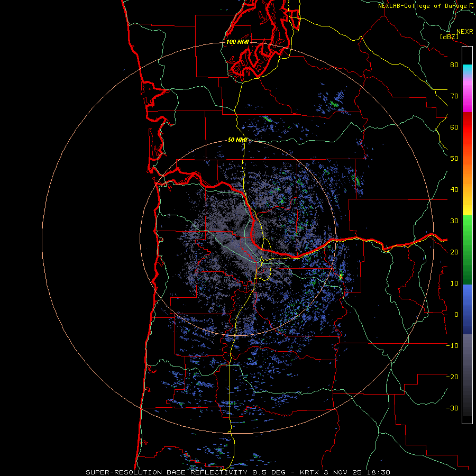Click the 30 value on dBZ scale

(x=454, y=221)
